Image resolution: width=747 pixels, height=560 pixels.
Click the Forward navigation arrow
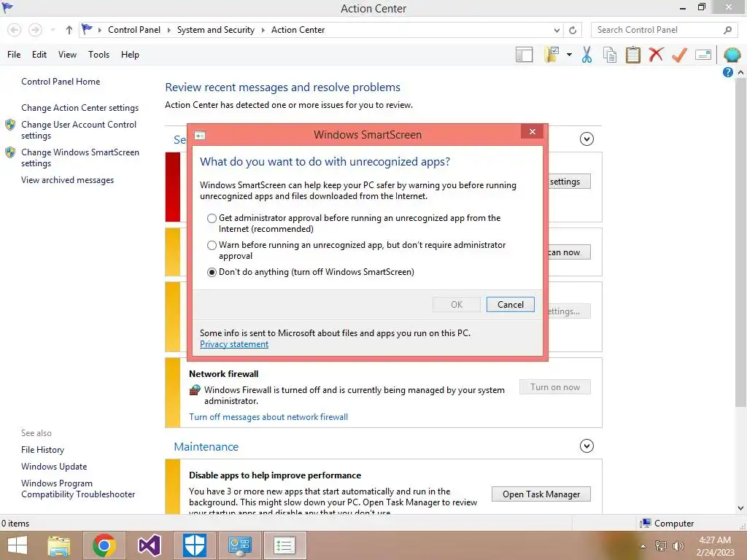(35, 30)
